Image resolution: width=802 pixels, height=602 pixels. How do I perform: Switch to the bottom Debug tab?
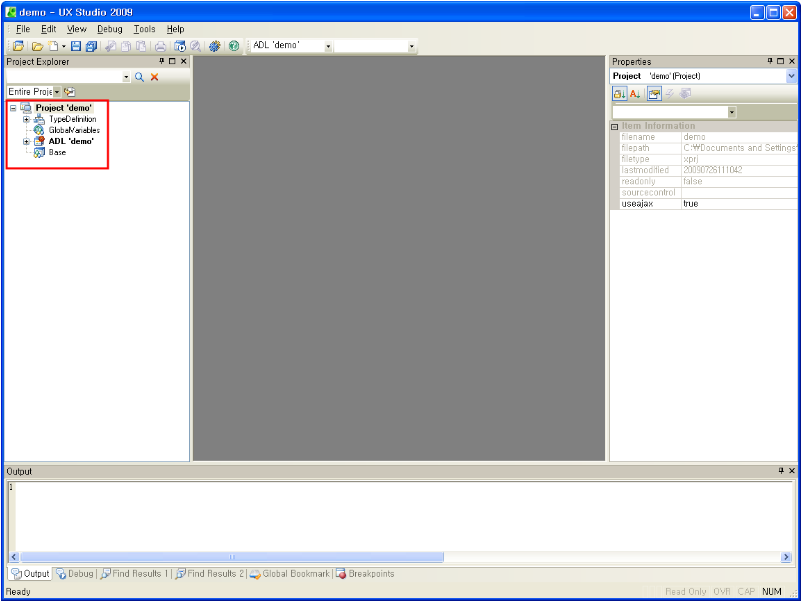[75, 574]
